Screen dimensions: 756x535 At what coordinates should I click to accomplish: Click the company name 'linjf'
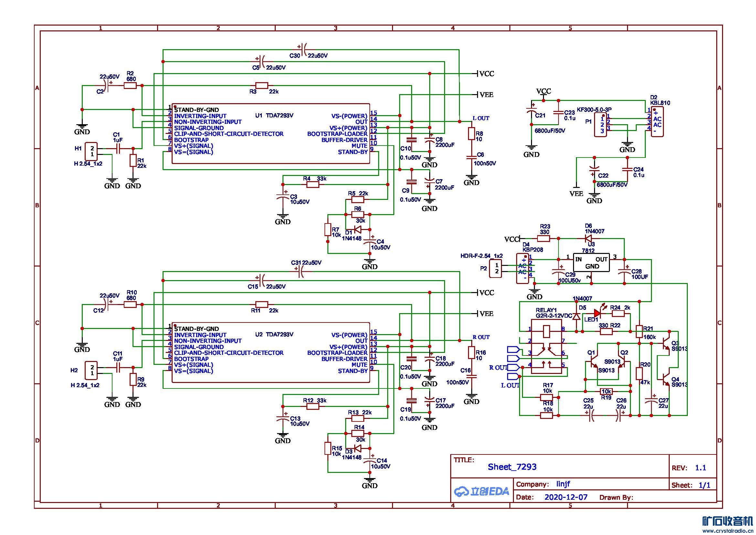click(563, 484)
